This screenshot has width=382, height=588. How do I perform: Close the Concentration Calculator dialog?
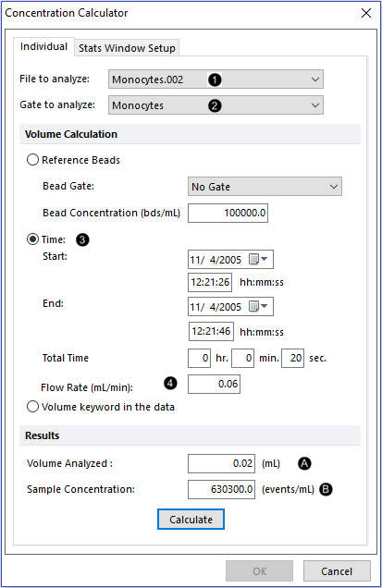click(x=366, y=13)
